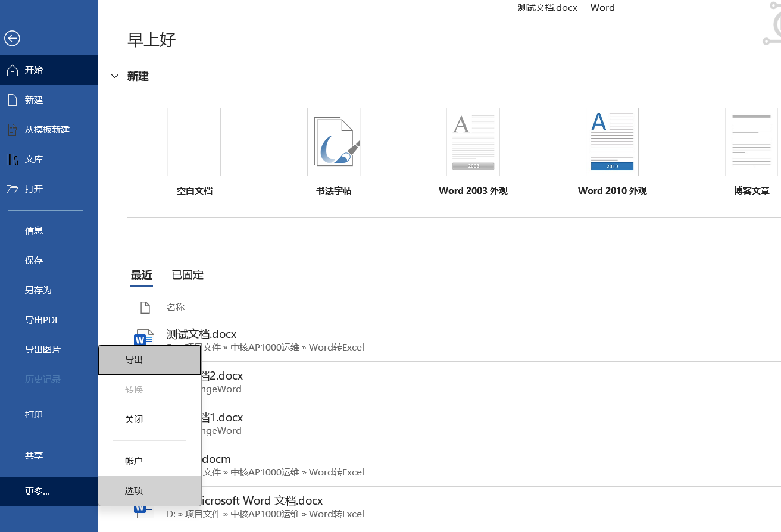
Task: Click the 新建 page icon in sidebar
Action: tap(13, 100)
